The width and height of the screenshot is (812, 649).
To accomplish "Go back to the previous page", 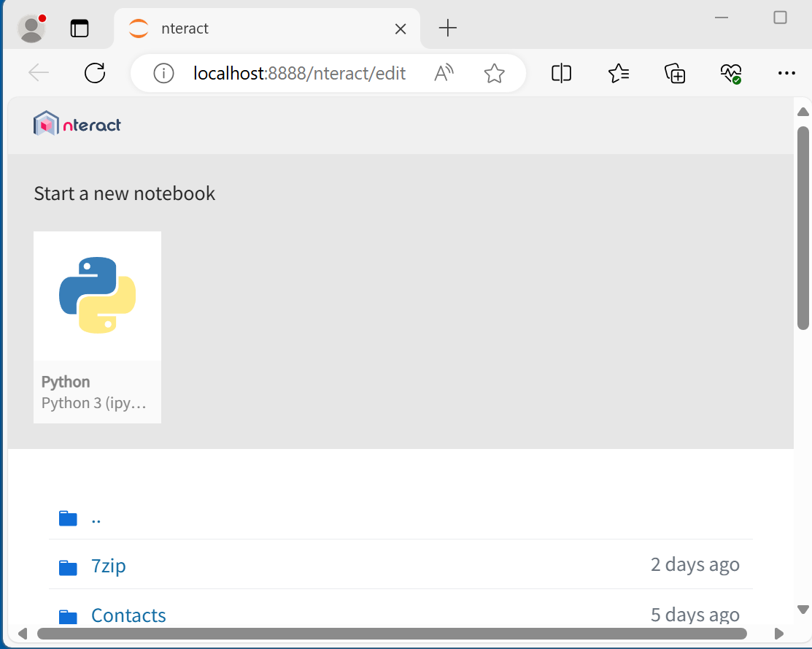I will [x=39, y=73].
